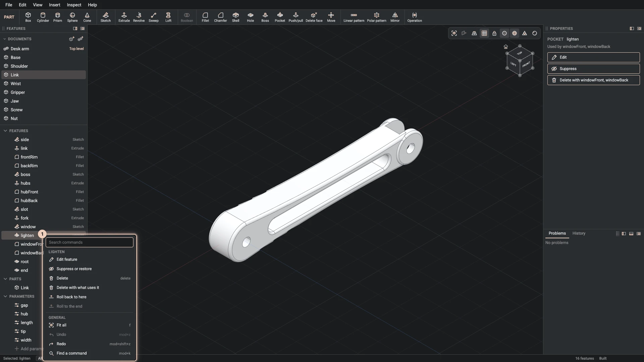Choose the Revolve tool

[139, 17]
